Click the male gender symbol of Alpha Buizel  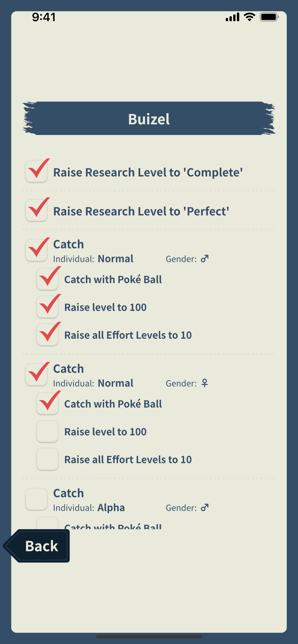(205, 507)
